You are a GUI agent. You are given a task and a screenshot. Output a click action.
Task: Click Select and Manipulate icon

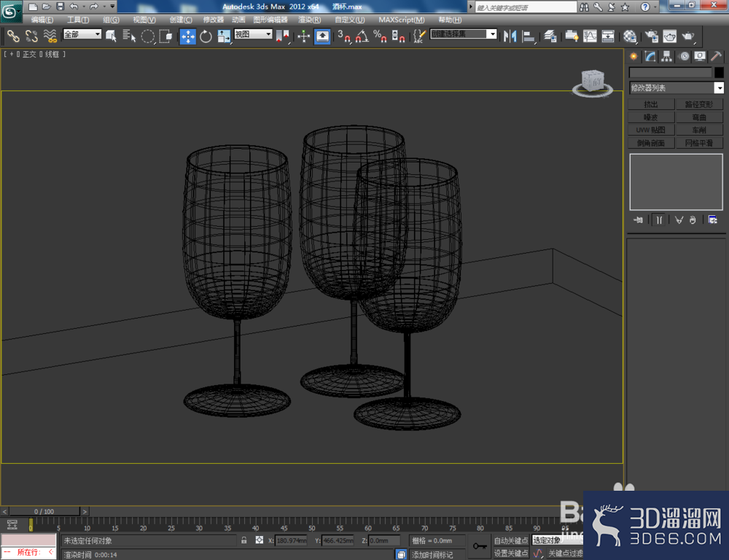pyautogui.click(x=303, y=36)
